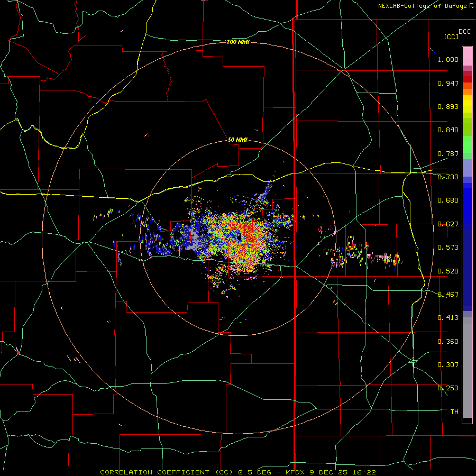
Task: Select the 0.520 legend value
Action: coord(448,271)
